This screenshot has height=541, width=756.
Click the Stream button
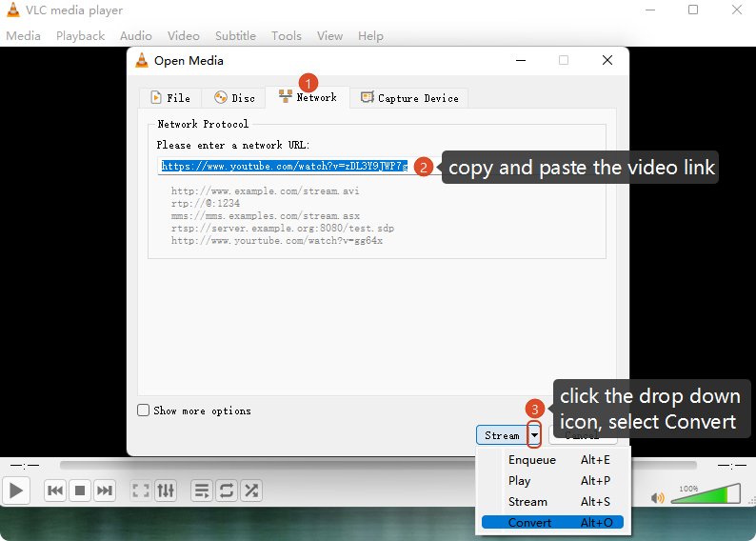501,435
